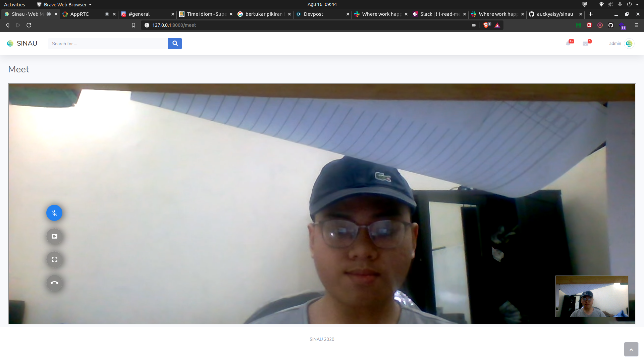
Task: Click the Brave Shields lion icon
Action: coord(486,25)
